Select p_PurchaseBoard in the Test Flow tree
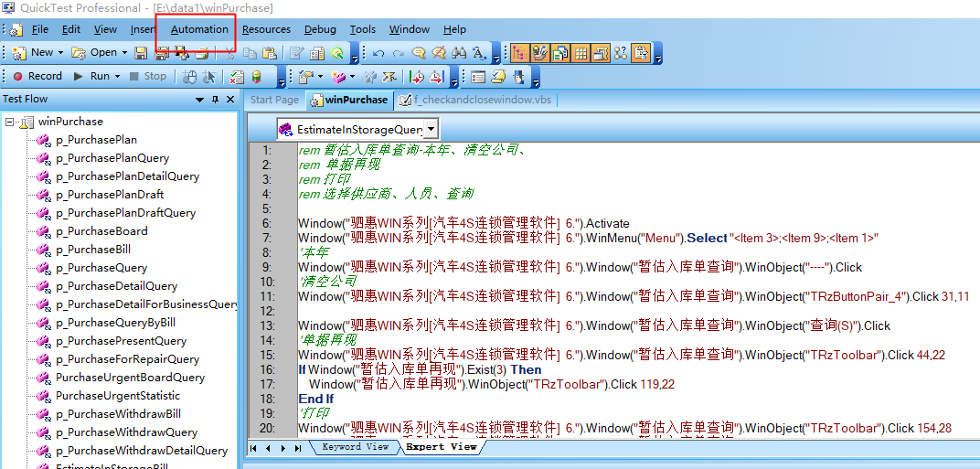This screenshot has height=469, width=980. click(x=101, y=231)
